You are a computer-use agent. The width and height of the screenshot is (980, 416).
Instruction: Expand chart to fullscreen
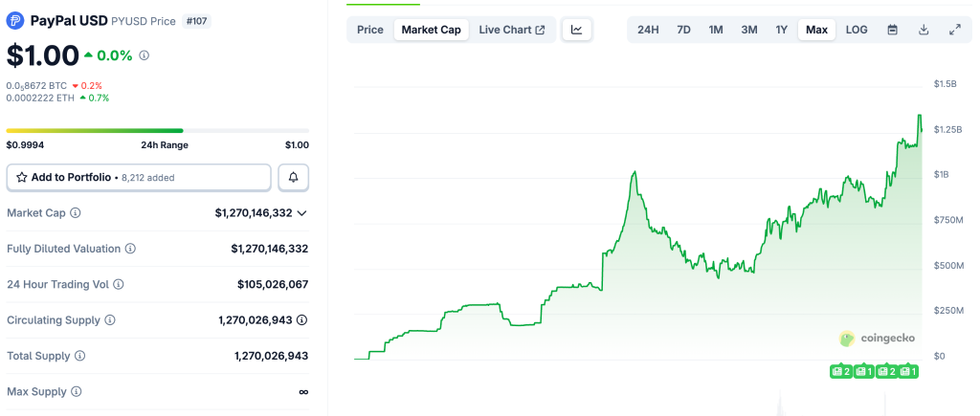click(x=954, y=30)
